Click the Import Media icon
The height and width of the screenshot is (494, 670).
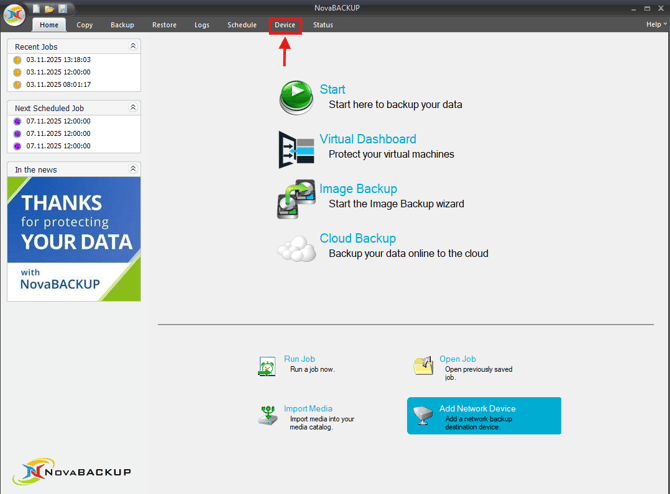click(266, 415)
